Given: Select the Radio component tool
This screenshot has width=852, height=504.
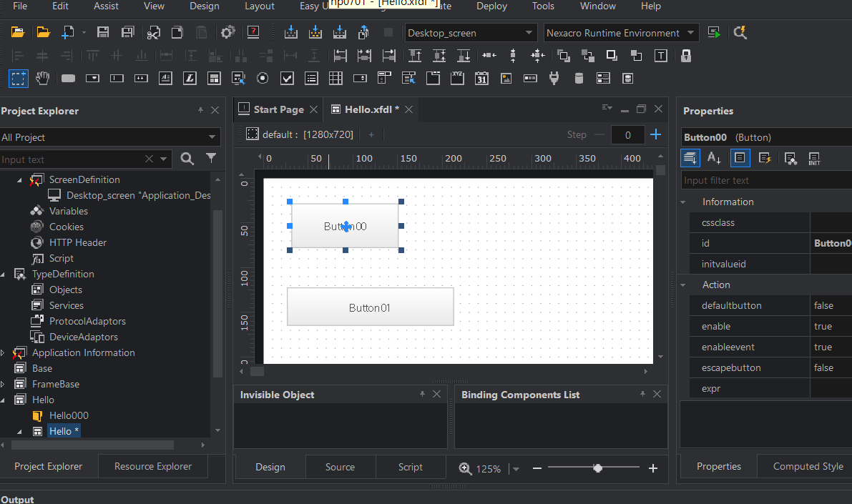Looking at the screenshot, I should [x=263, y=78].
